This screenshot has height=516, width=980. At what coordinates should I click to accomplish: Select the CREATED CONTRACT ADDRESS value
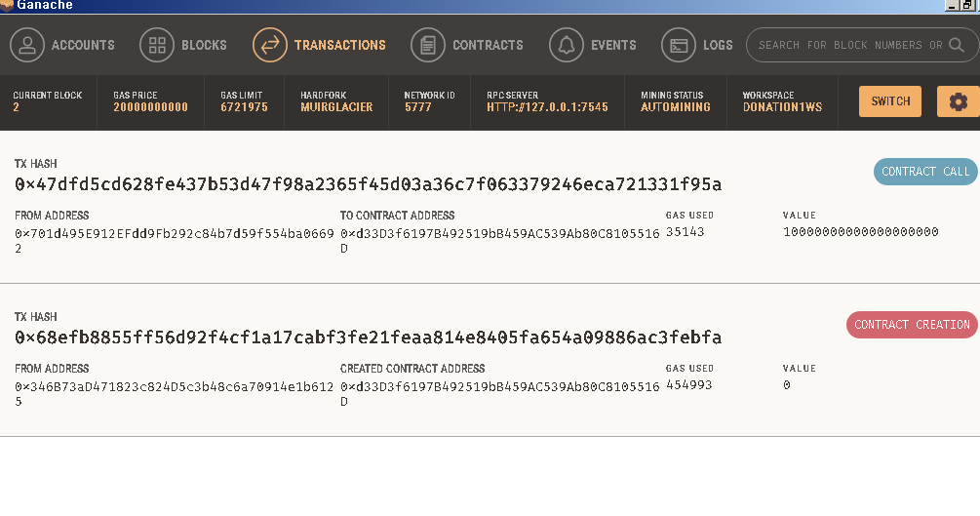[500, 394]
